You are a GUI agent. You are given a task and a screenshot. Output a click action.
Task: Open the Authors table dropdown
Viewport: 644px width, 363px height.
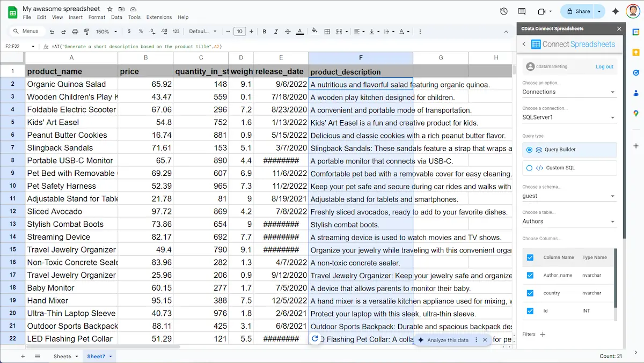(569, 221)
